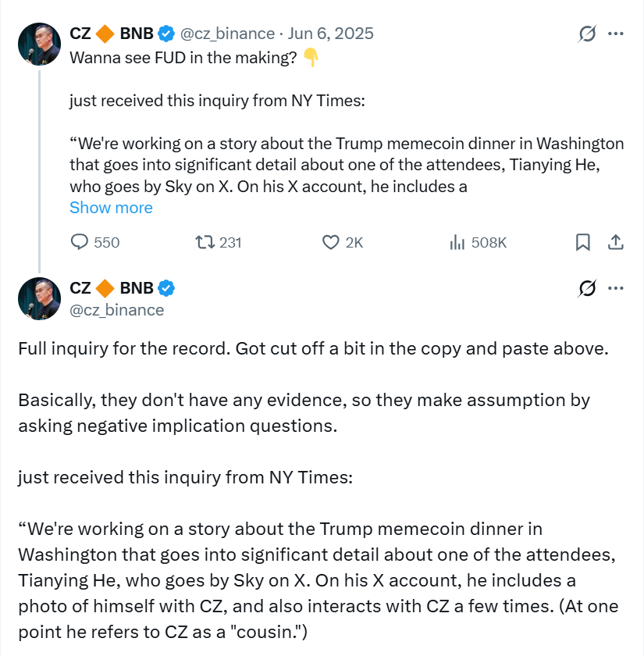This screenshot has width=644, height=656.
Task: Open CZ's profile picture on first tweet
Action: pyautogui.click(x=39, y=44)
